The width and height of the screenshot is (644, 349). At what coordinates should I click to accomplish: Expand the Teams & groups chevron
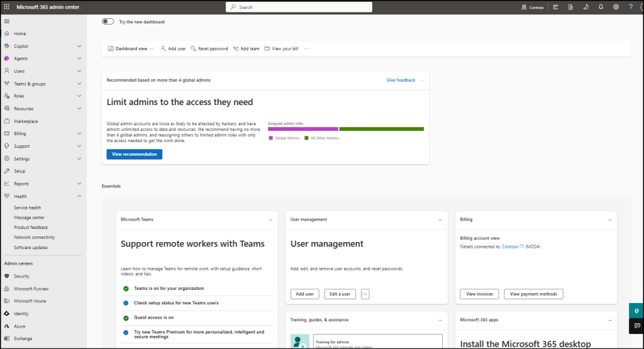pyautogui.click(x=79, y=84)
